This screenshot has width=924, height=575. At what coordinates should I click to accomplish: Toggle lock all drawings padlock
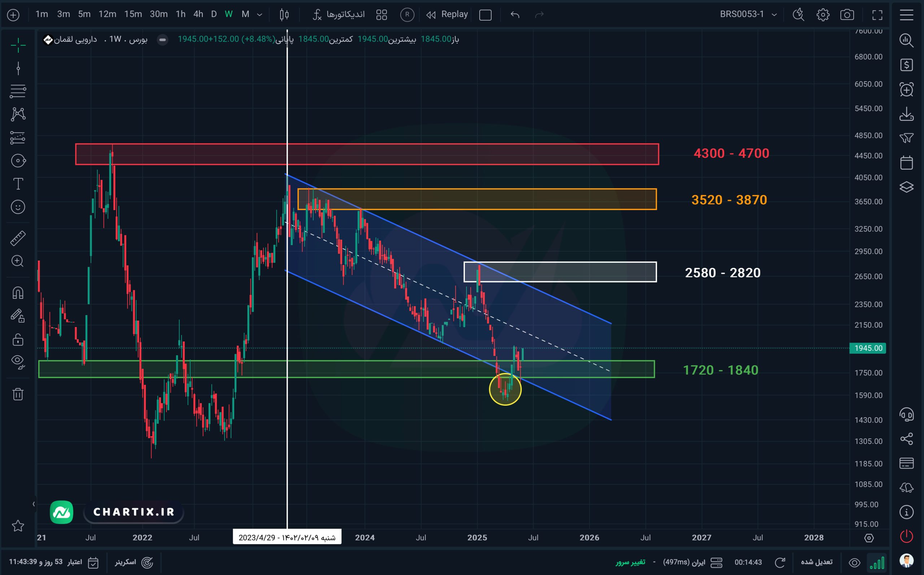18,340
